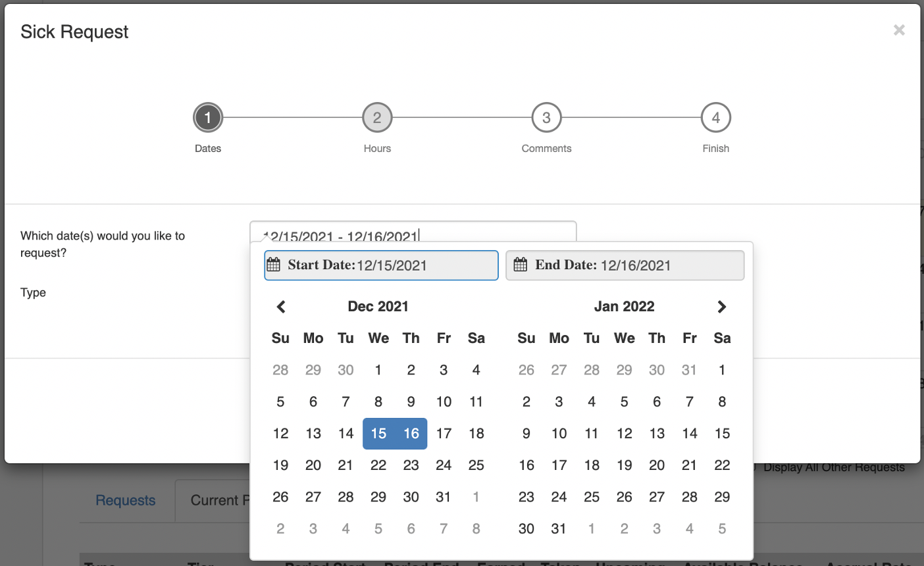Choose December 24 in the calendar
The height and width of the screenshot is (566, 924).
[x=444, y=465]
